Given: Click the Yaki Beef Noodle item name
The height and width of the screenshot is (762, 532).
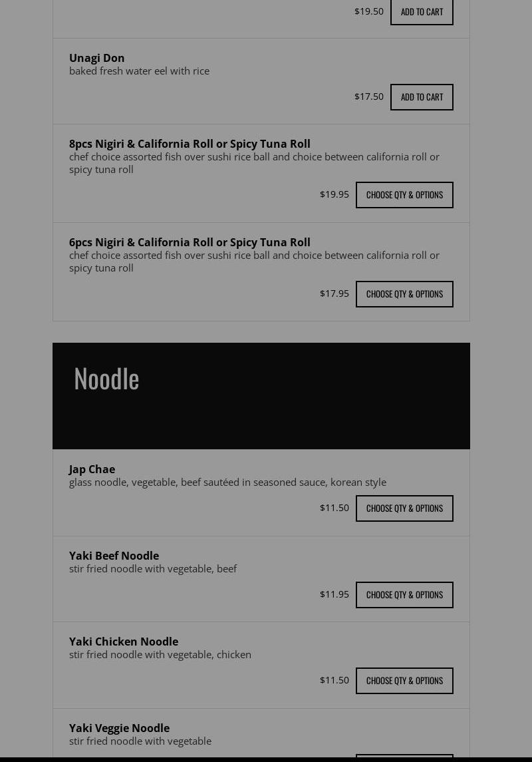Looking at the screenshot, I should pos(114,556).
